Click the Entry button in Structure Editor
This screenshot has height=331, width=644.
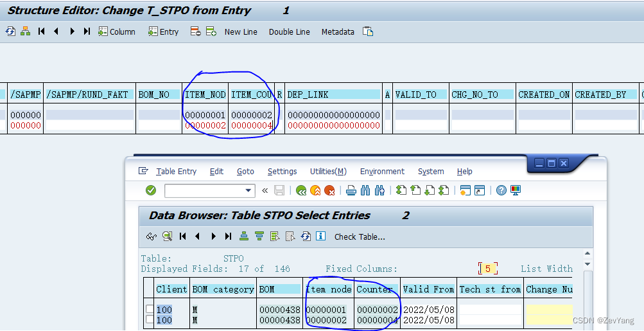pyautogui.click(x=164, y=31)
